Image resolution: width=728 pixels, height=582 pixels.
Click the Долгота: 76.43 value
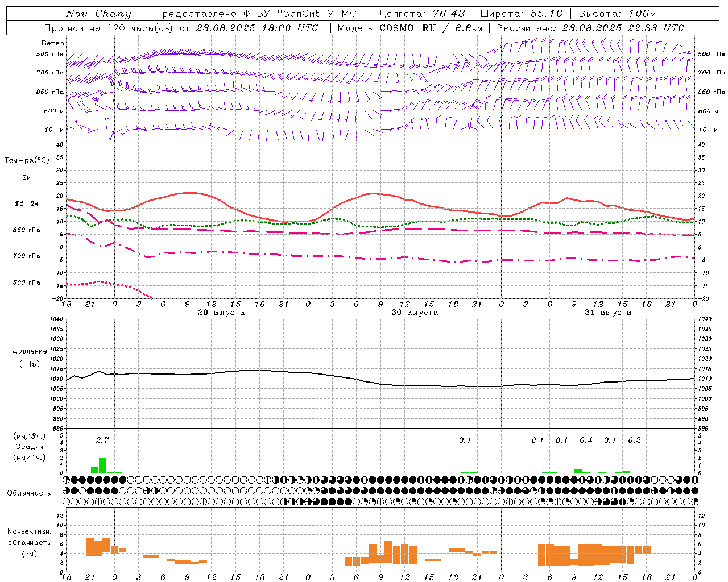421,14
